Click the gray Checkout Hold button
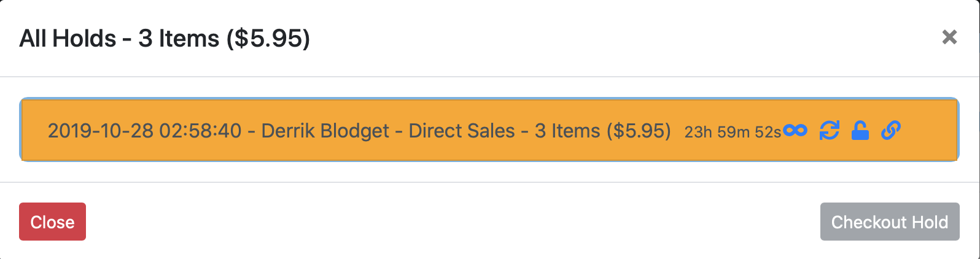Image resolution: width=980 pixels, height=259 pixels. point(890,222)
